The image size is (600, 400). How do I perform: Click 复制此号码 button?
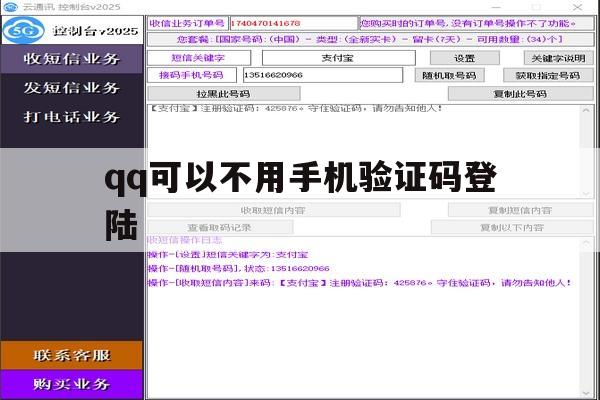click(520, 94)
